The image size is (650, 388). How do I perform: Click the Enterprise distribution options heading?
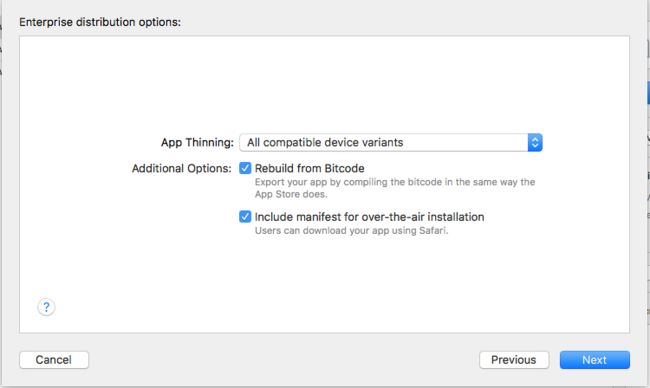coord(100,22)
